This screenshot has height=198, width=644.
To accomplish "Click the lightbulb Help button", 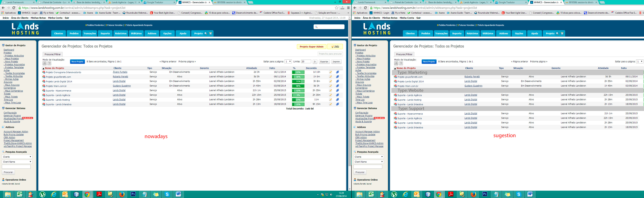I will pos(335,47).
